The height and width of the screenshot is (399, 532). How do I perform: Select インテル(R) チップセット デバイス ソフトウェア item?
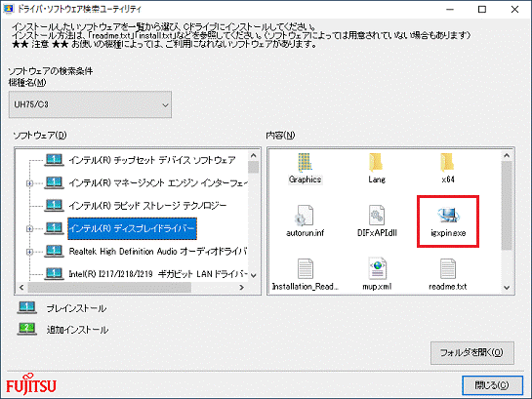(152, 160)
